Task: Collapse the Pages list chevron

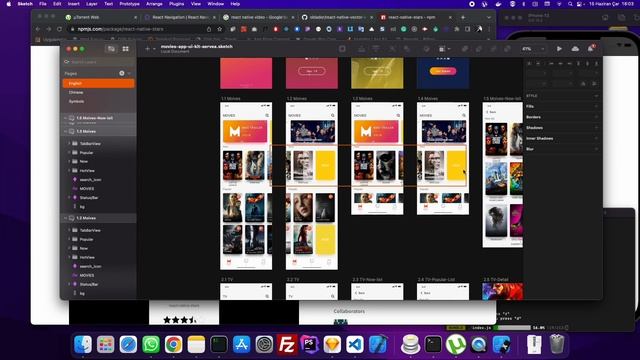Action: click(129, 73)
